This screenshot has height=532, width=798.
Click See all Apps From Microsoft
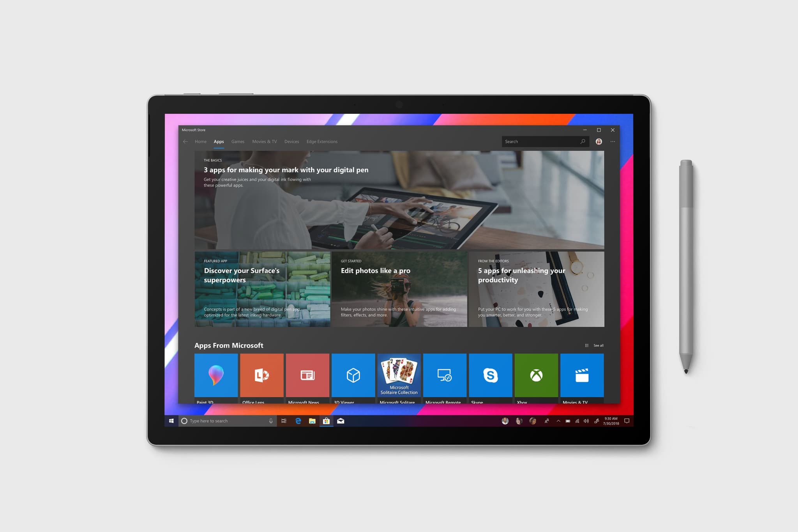[x=598, y=345]
